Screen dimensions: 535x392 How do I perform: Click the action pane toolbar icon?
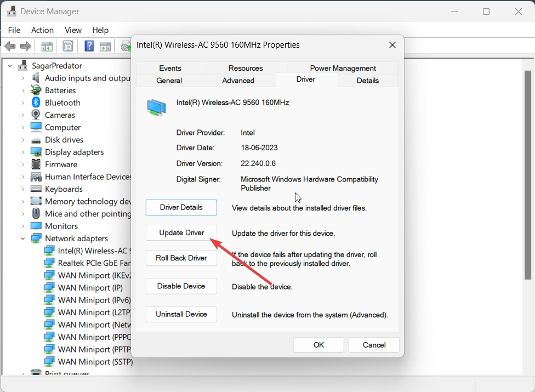click(105, 47)
